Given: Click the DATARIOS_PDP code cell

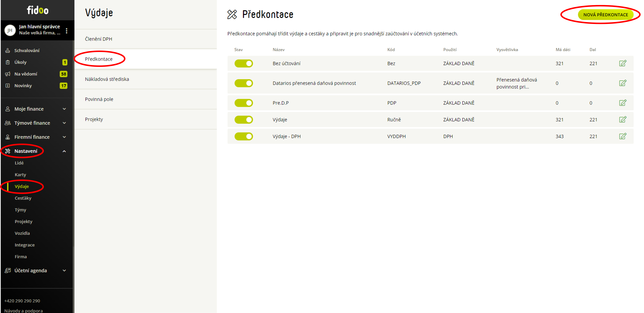Looking at the screenshot, I should pyautogui.click(x=404, y=83).
